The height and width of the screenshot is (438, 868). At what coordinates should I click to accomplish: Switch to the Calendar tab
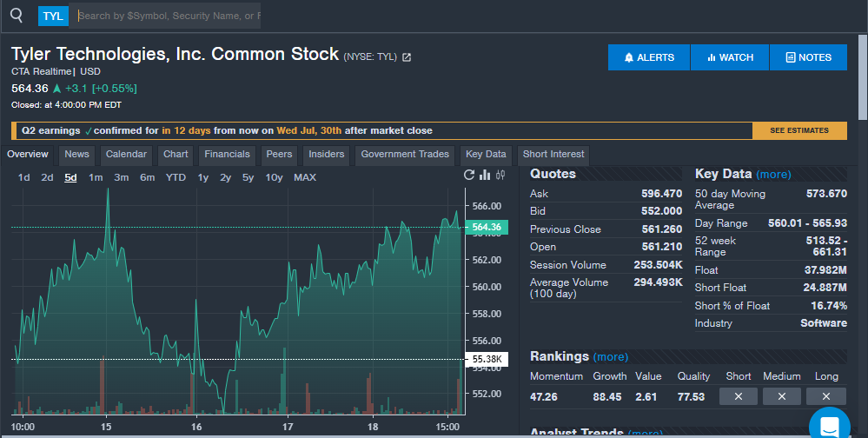point(126,155)
